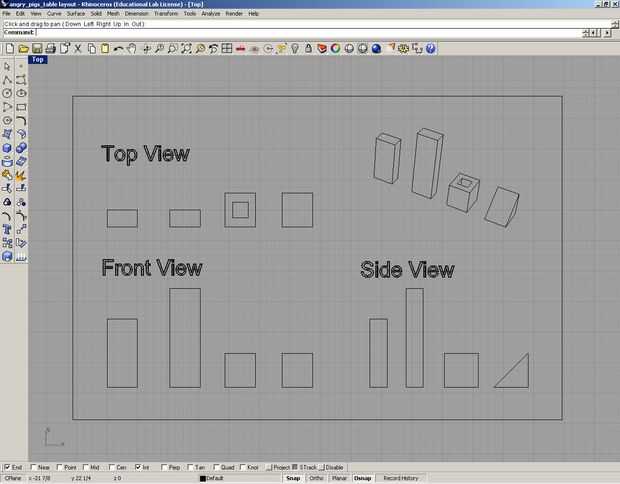Select the Pan hand tool
620x484 pixels.
pyautogui.click(x=132, y=49)
